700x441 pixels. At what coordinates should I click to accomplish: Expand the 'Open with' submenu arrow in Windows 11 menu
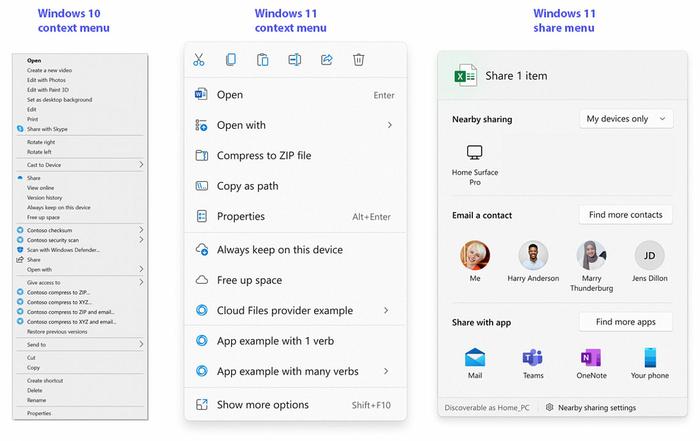(x=390, y=125)
